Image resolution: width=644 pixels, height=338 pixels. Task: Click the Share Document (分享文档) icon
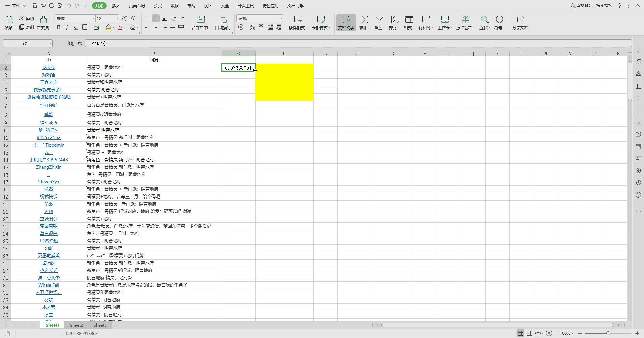(520, 19)
